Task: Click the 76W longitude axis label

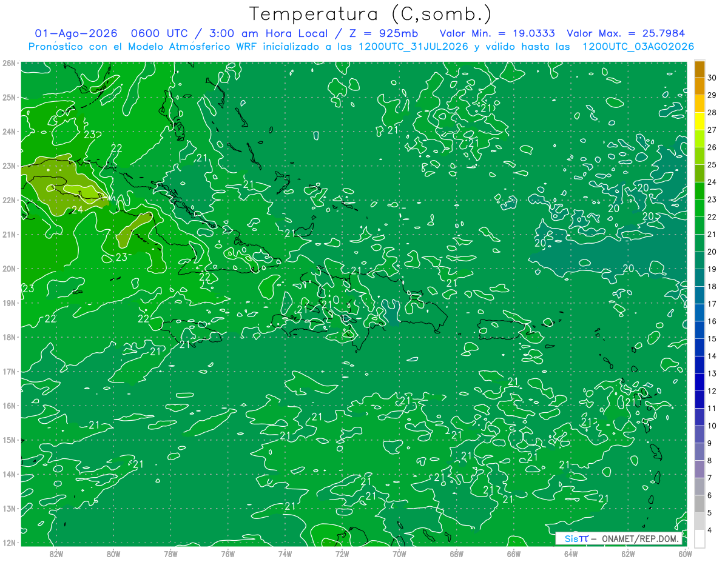Action: pos(227,554)
